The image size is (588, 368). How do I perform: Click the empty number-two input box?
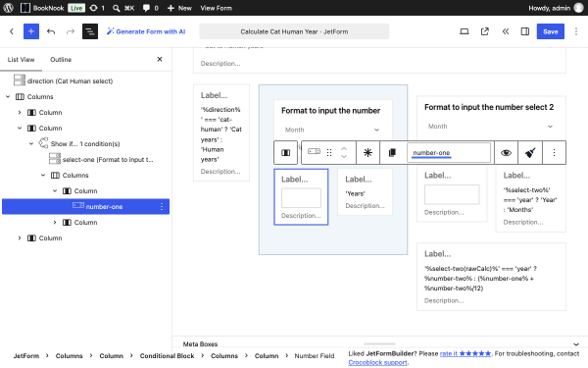point(452,194)
